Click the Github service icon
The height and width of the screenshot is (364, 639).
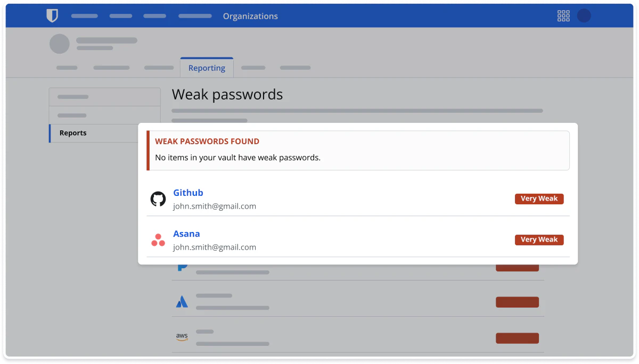(x=158, y=198)
